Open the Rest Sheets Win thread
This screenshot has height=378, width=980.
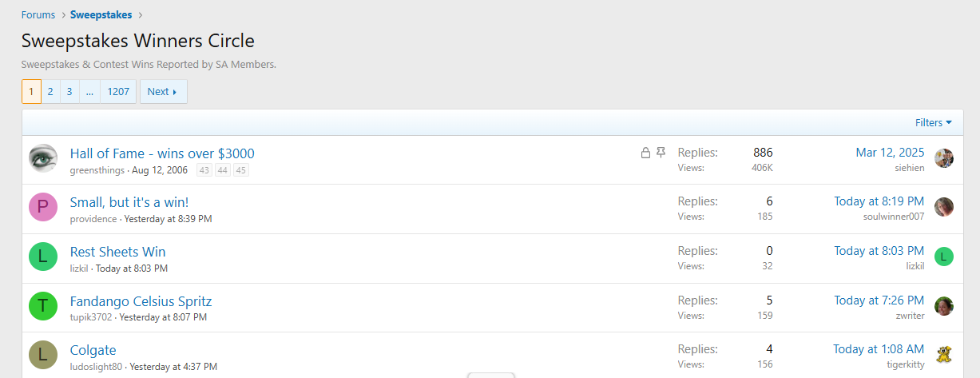[117, 252]
